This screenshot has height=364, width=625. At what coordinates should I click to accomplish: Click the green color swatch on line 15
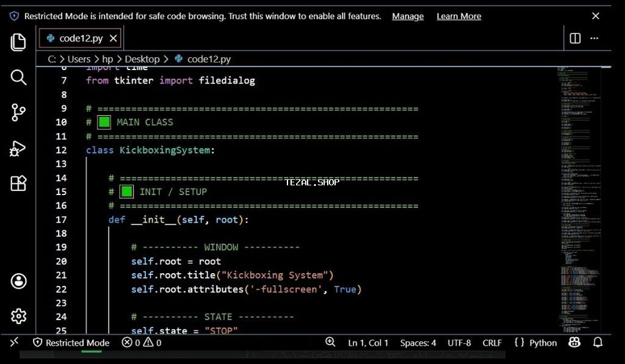pyautogui.click(x=127, y=191)
